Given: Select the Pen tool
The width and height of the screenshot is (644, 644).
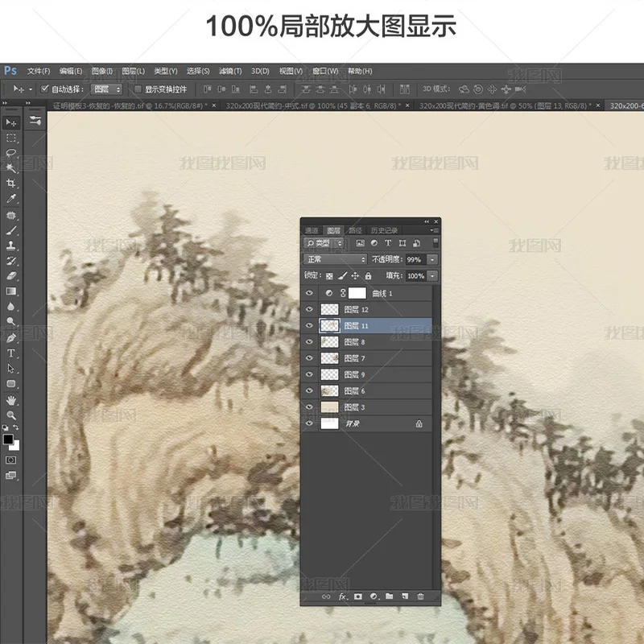Looking at the screenshot, I should tap(11, 337).
